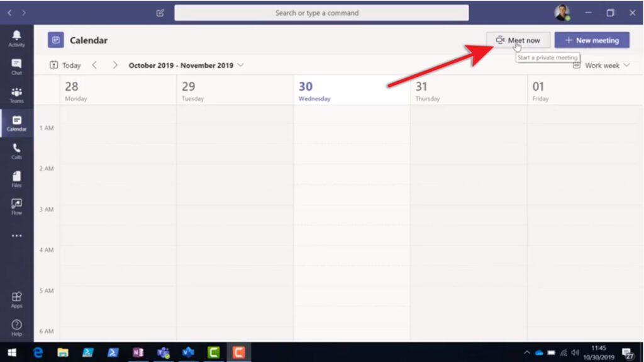Image resolution: width=644 pixels, height=362 pixels.
Task: Select Calendar in the left rail
Action: click(x=16, y=123)
